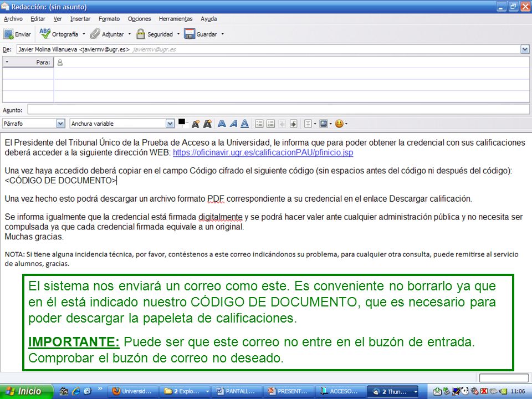Screen dimensions: 532x399
Task: Toggle italic text formatting
Action: 233,124
